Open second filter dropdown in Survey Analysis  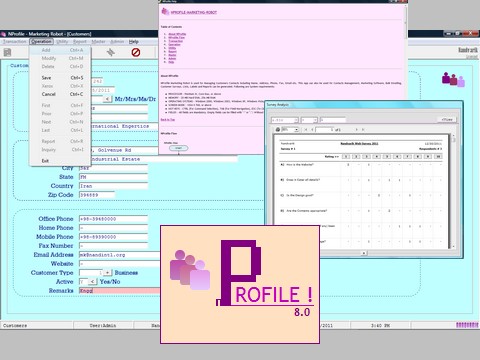tap(315, 120)
